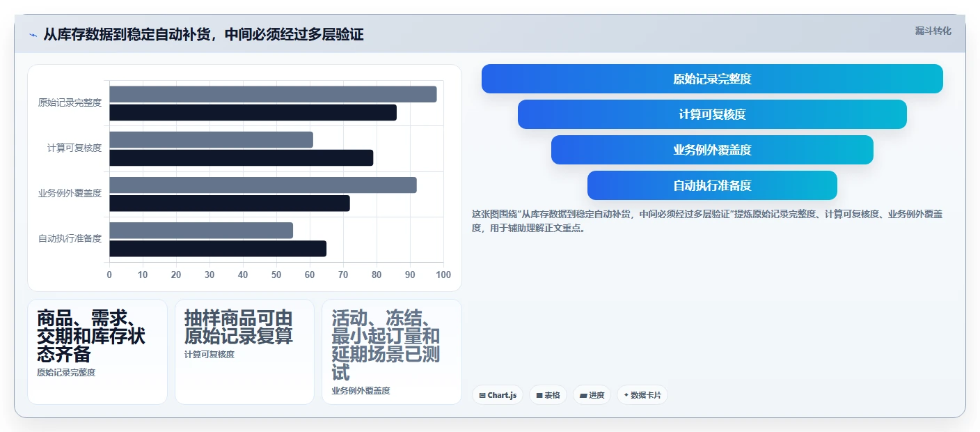Click the x-axis tick value 50

(x=276, y=275)
